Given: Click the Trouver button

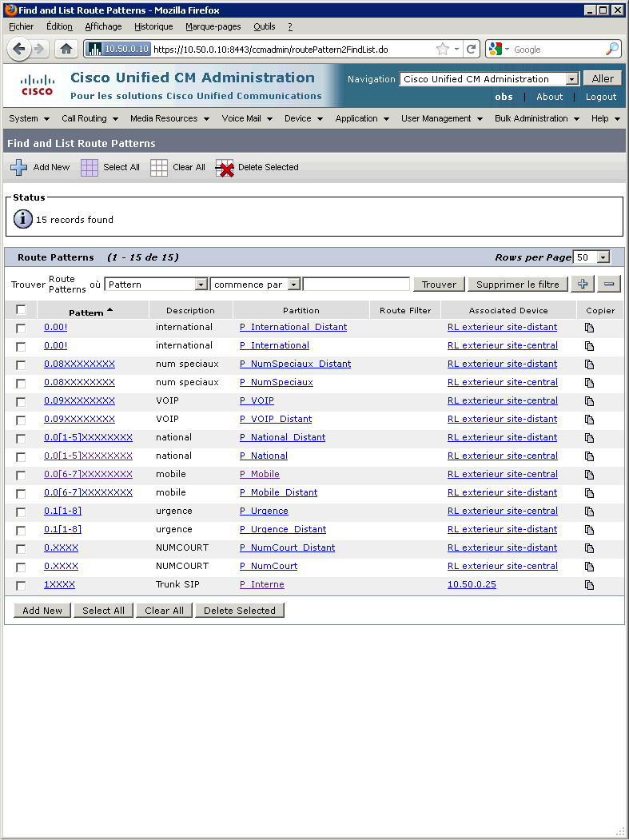Looking at the screenshot, I should [439, 285].
